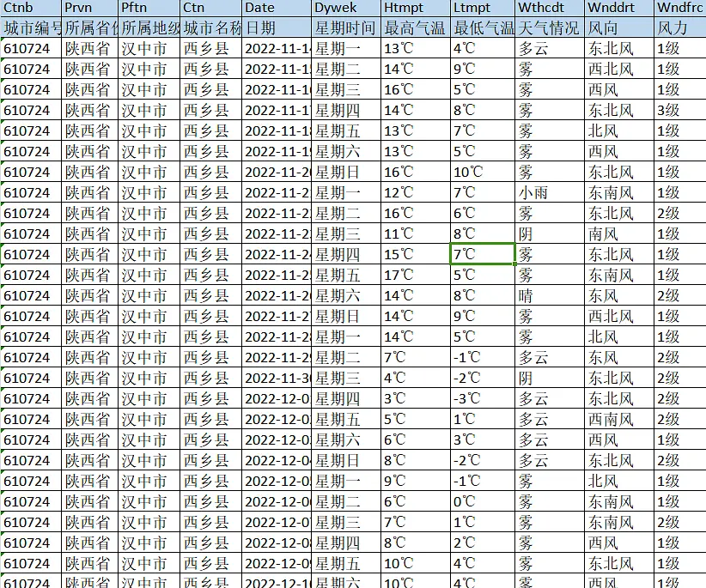The height and width of the screenshot is (588, 706).
Task: Click 星期五 in the 17℃ high row
Action: click(346, 275)
